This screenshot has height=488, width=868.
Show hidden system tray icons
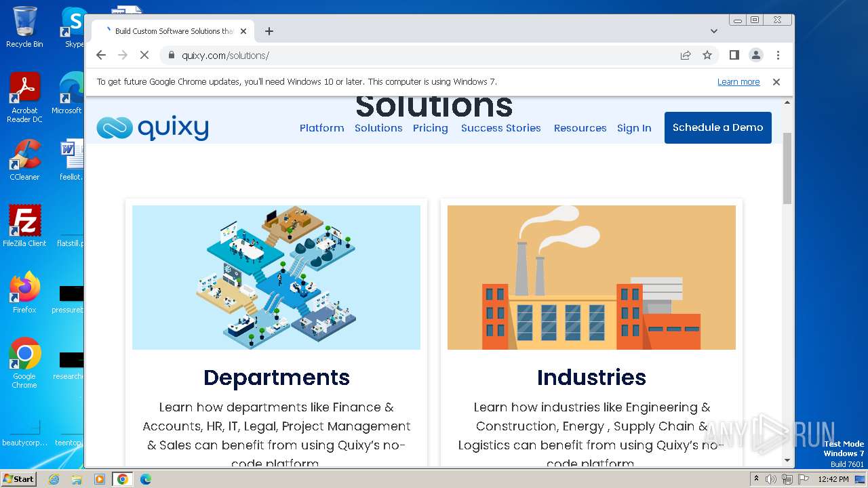point(756,479)
